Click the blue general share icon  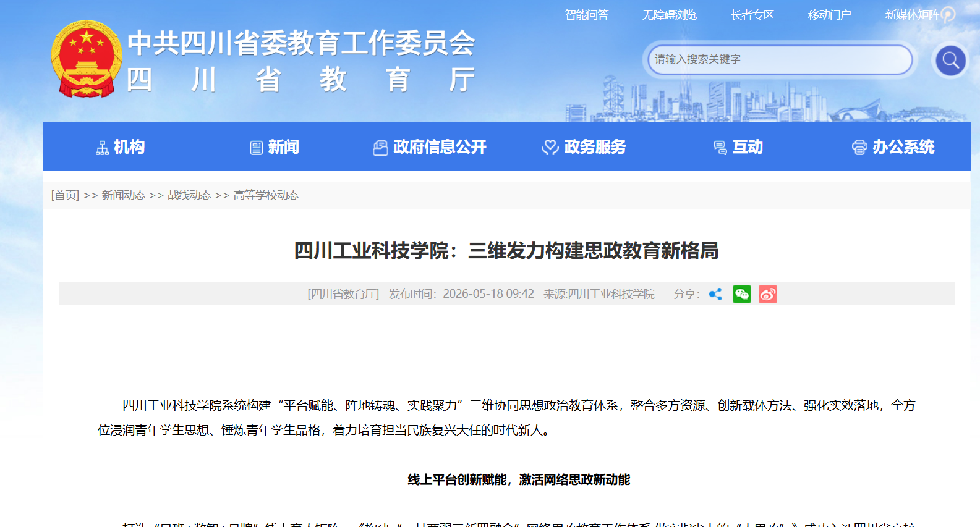(x=715, y=294)
